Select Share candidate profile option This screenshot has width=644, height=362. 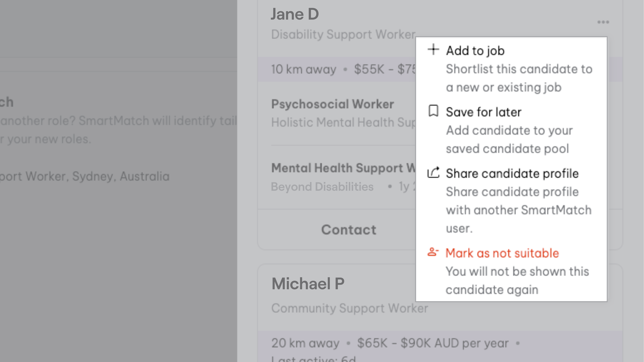click(x=512, y=173)
